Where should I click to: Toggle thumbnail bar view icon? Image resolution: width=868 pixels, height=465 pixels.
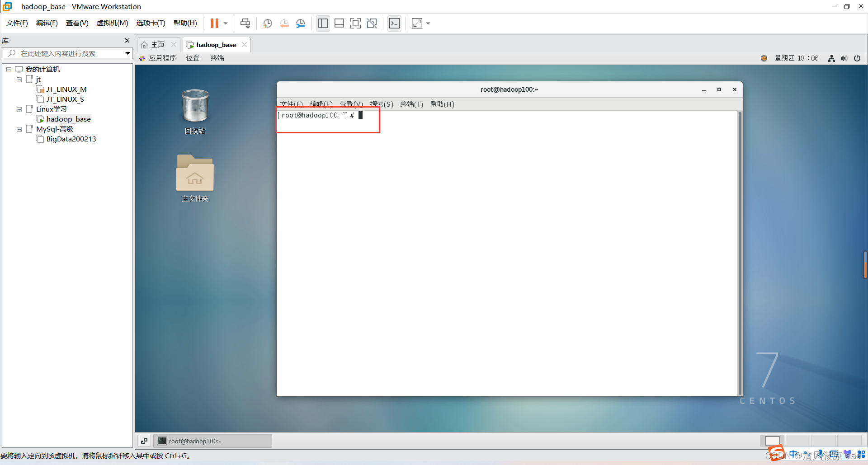pyautogui.click(x=339, y=23)
